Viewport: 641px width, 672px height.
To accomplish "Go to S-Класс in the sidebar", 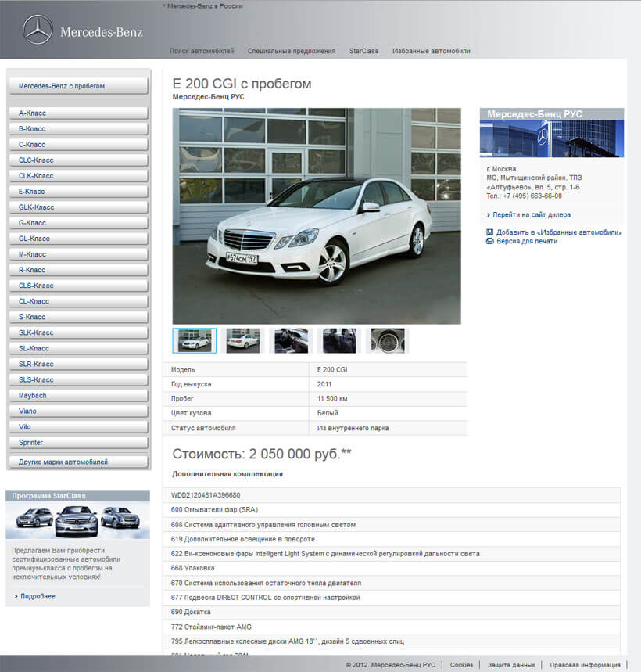I will (x=78, y=317).
